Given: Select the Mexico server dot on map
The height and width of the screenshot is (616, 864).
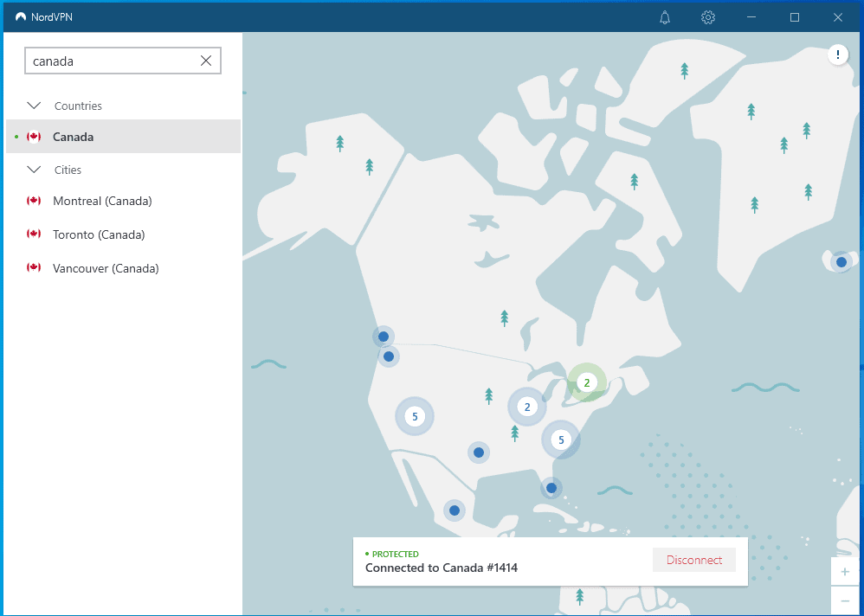Looking at the screenshot, I should point(455,510).
